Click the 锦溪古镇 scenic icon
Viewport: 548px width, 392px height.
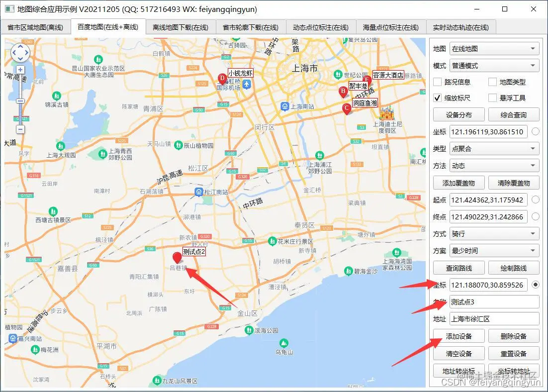[57, 96]
